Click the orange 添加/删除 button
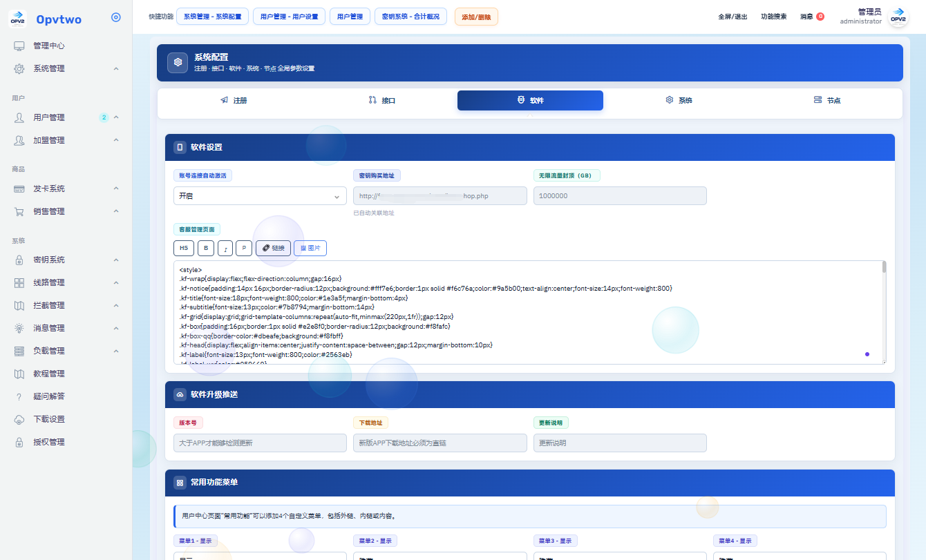926x560 pixels. 476,17
